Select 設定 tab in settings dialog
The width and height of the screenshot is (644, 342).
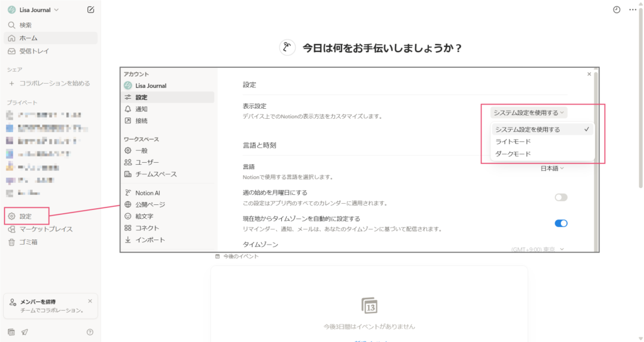pyautogui.click(x=169, y=97)
